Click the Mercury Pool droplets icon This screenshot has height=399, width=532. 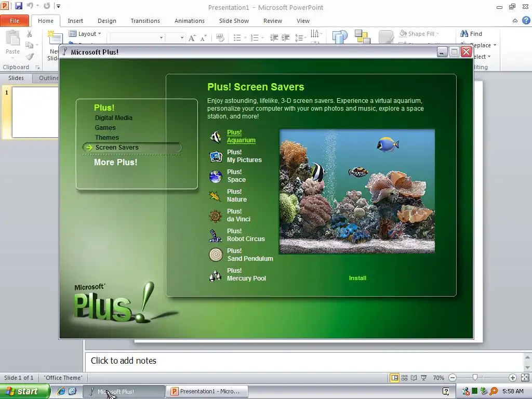coord(216,275)
